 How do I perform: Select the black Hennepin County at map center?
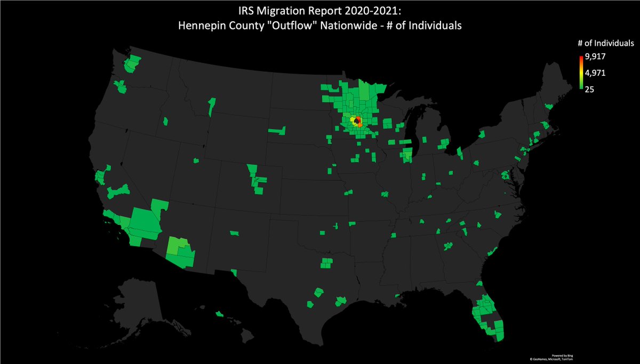tap(356, 122)
